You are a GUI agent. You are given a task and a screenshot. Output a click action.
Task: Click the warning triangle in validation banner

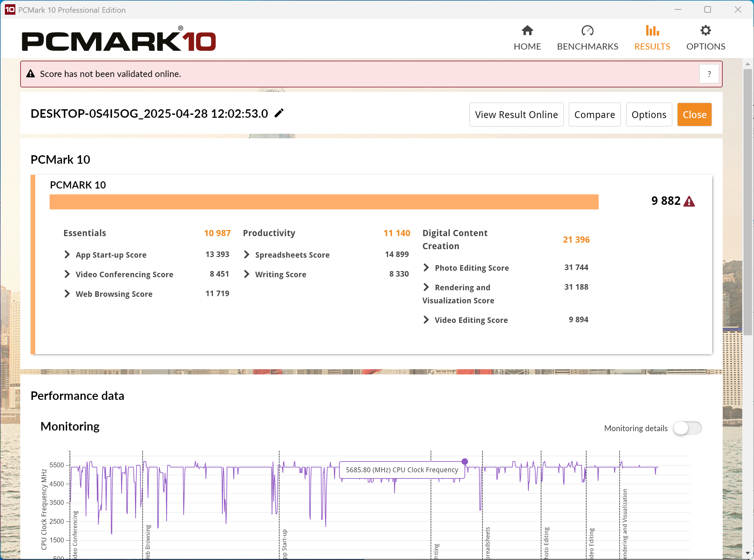31,74
